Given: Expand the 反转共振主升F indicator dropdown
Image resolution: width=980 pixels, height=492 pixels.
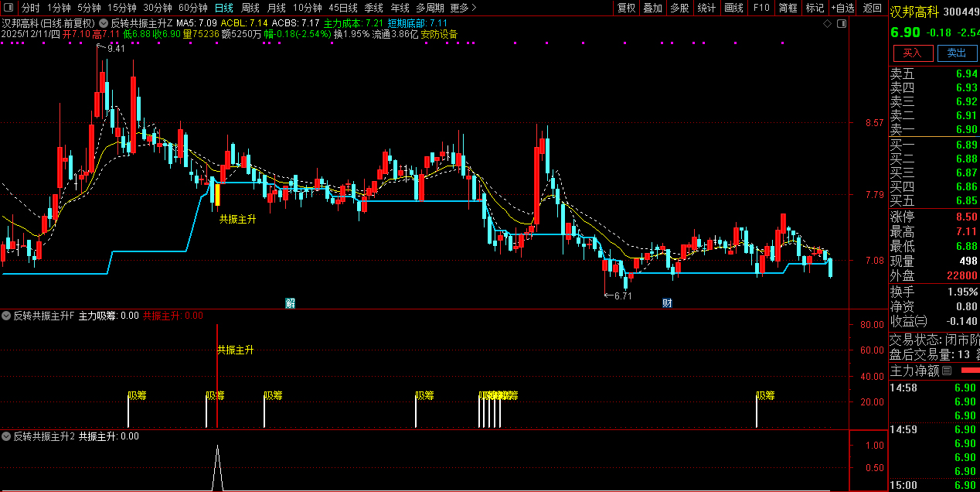Looking at the screenshot, I should coord(7,316).
